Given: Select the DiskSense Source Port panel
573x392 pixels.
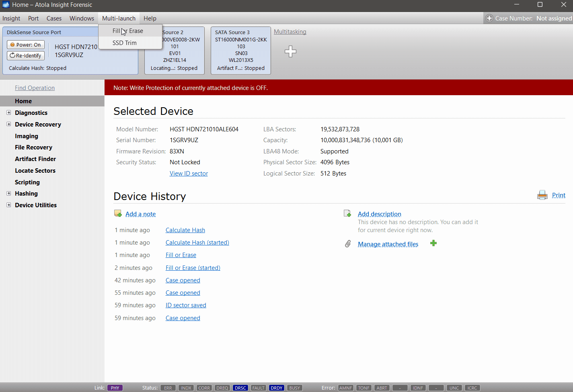Looking at the screenshot, I should coord(70,51).
